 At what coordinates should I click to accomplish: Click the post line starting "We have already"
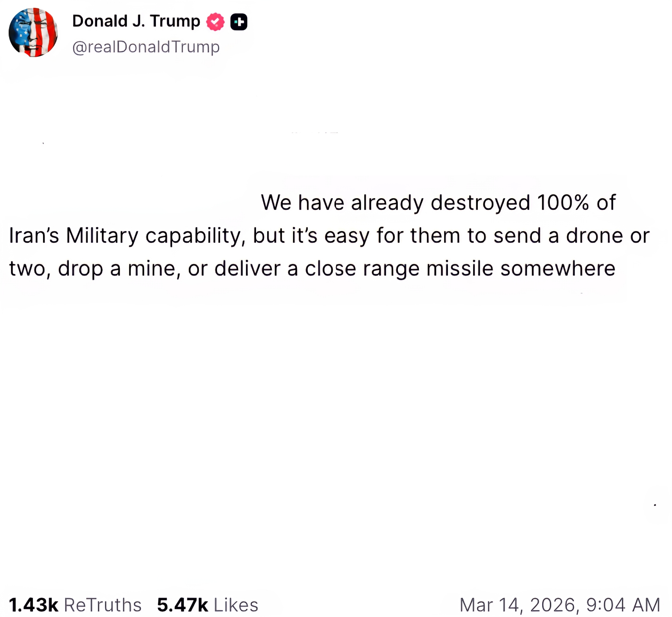(438, 203)
